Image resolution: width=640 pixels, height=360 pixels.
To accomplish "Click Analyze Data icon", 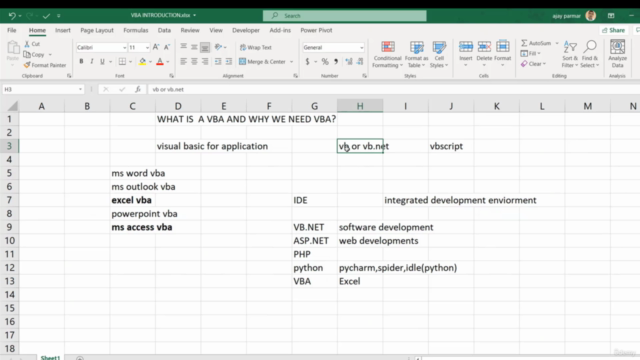I will (x=617, y=47).
